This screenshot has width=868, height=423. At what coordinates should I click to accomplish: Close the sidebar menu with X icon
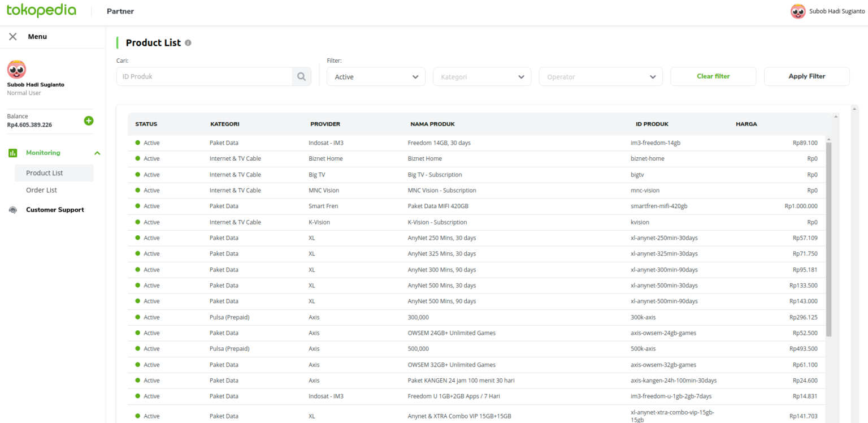tap(13, 37)
